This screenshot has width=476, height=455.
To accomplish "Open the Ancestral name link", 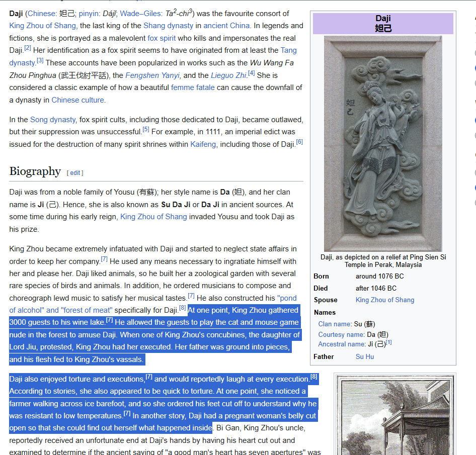I will (342, 344).
